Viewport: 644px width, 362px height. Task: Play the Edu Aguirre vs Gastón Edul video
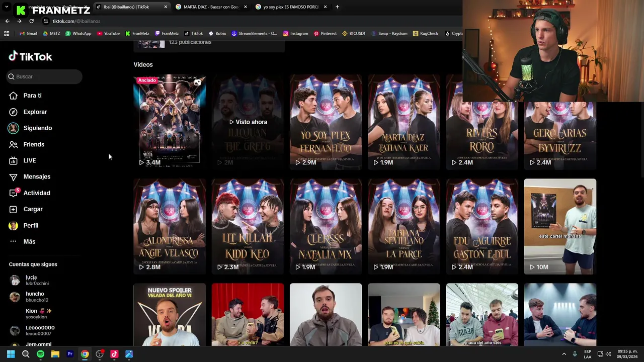481,226
